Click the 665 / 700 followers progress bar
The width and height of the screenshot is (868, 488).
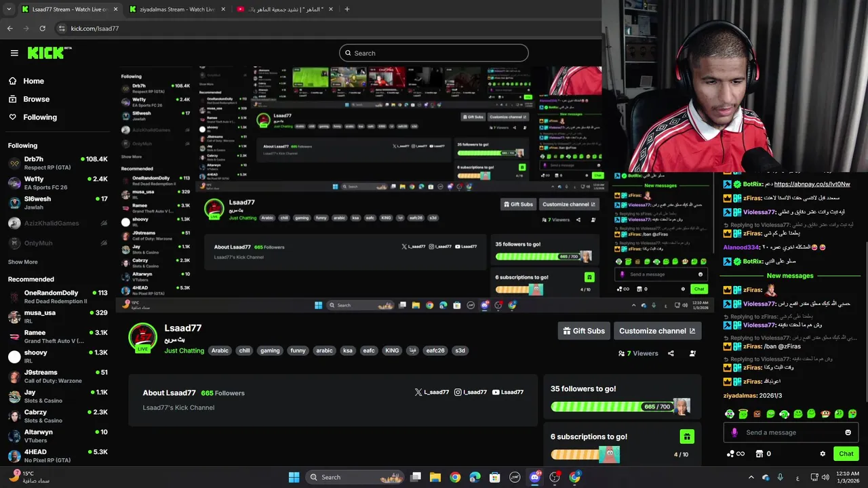(620, 407)
